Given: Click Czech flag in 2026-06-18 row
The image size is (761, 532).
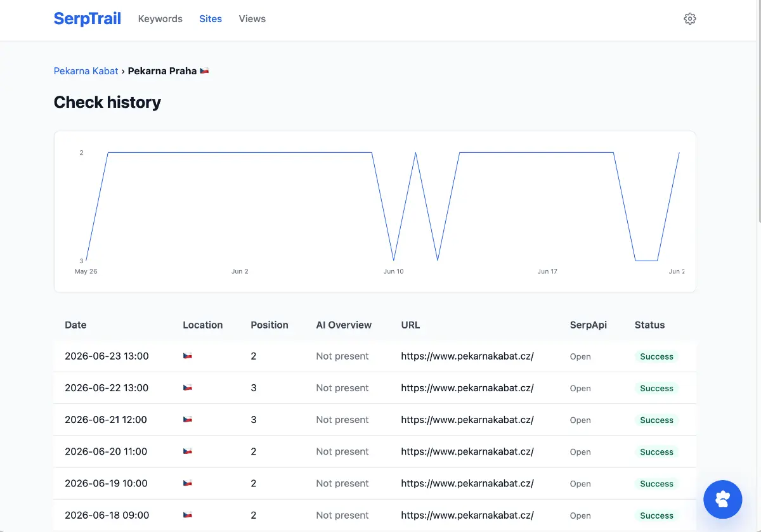Looking at the screenshot, I should (188, 515).
